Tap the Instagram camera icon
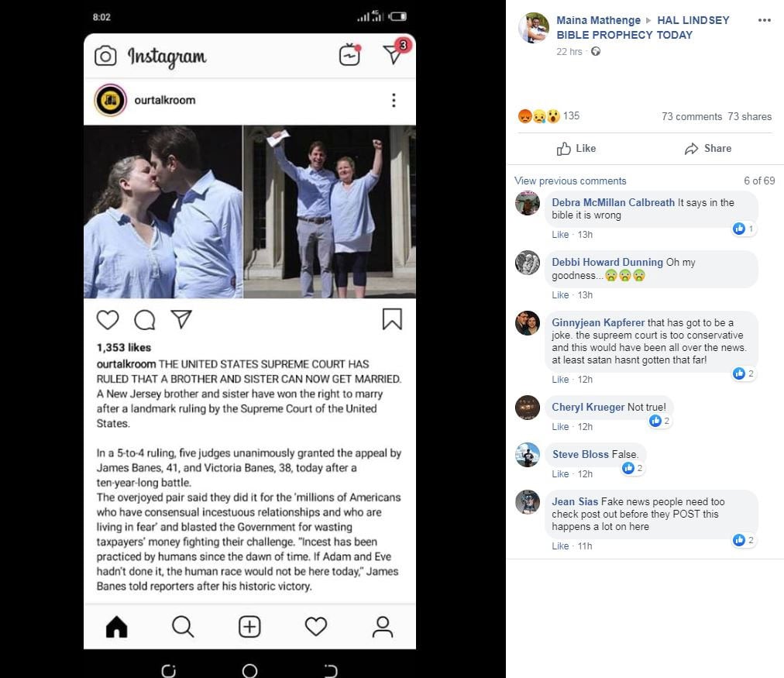This screenshot has height=678, width=784. 105,56
